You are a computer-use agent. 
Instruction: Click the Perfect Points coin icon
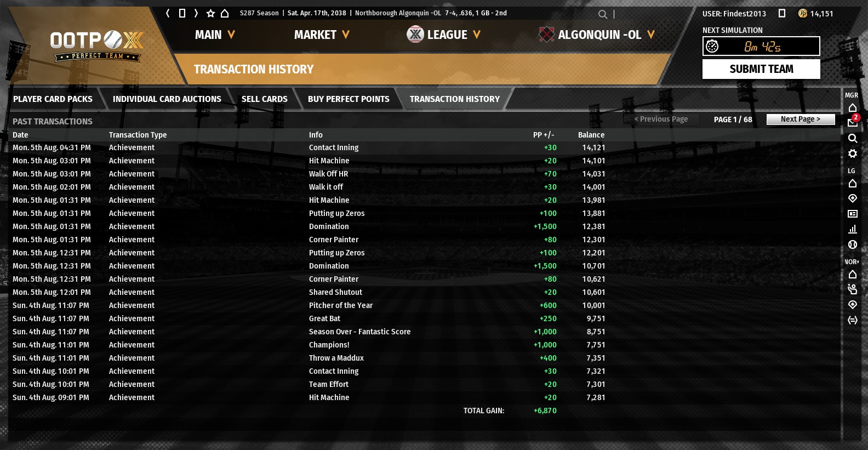tap(803, 13)
